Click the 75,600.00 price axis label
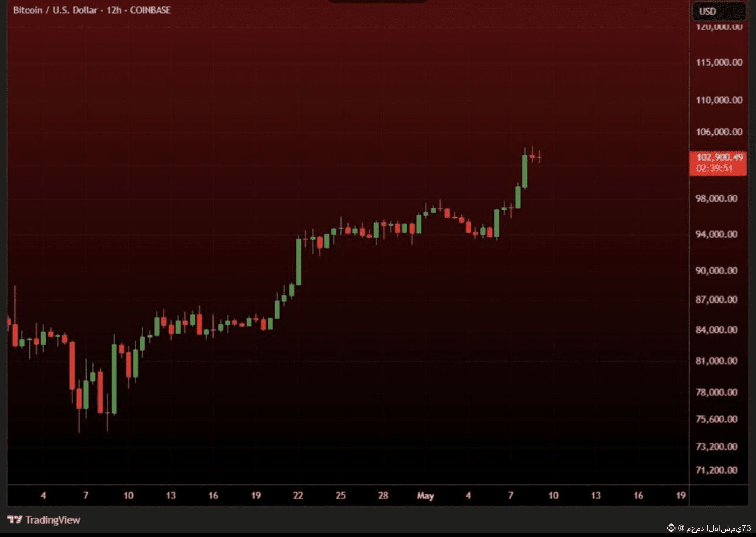The image size is (756, 537). point(716,419)
